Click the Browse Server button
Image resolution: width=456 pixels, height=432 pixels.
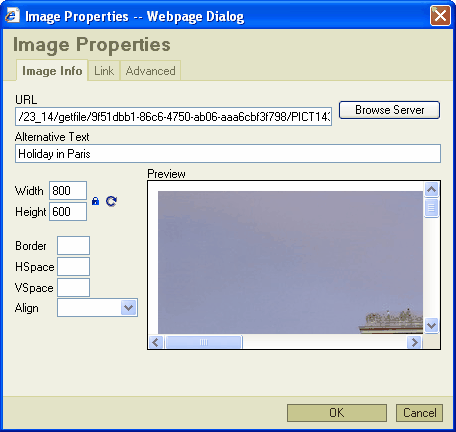(389, 110)
